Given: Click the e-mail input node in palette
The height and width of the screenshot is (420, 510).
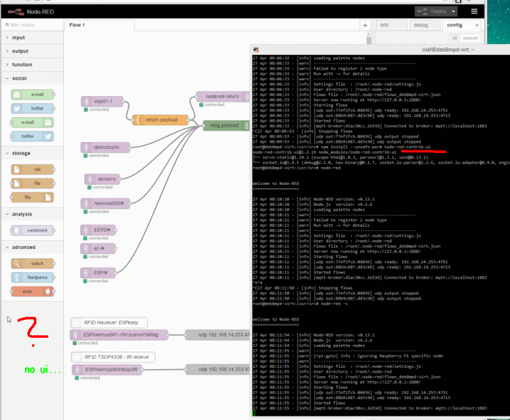Looking at the screenshot, I should pyautogui.click(x=33, y=94).
